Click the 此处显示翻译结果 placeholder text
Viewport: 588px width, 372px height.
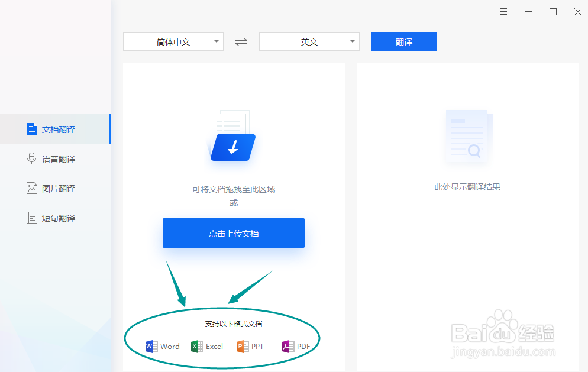pyautogui.click(x=467, y=187)
